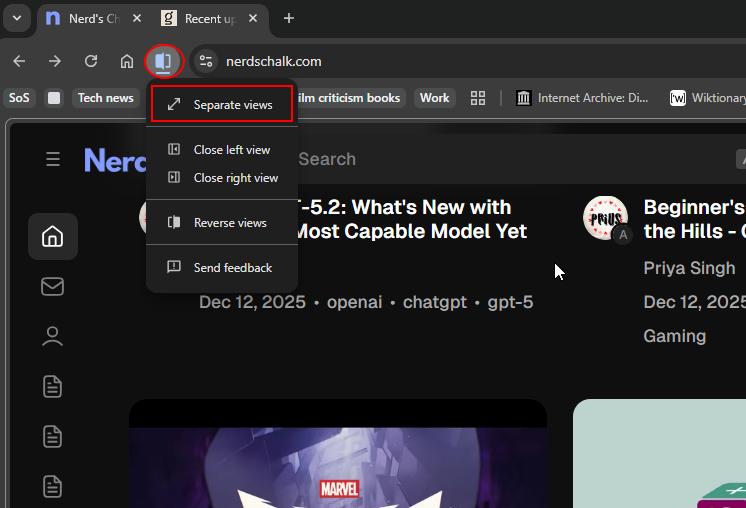The height and width of the screenshot is (508, 746).
Task: Open the second document sidebar icon
Action: point(52,437)
